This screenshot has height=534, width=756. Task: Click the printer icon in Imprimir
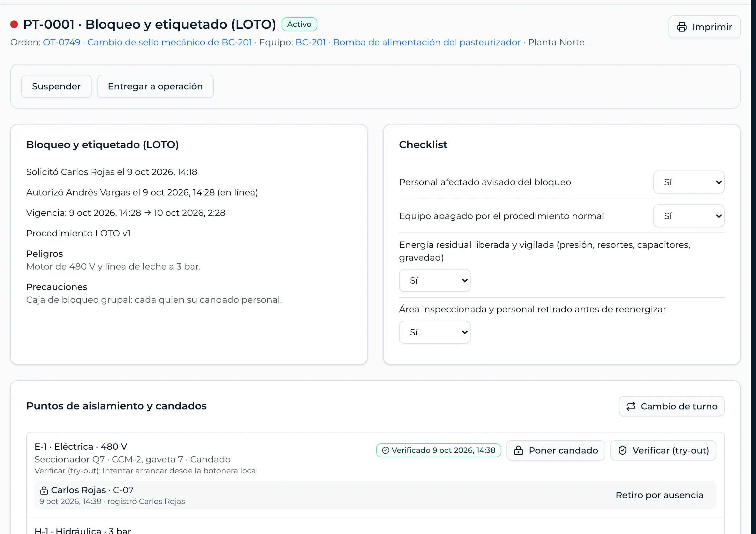682,27
